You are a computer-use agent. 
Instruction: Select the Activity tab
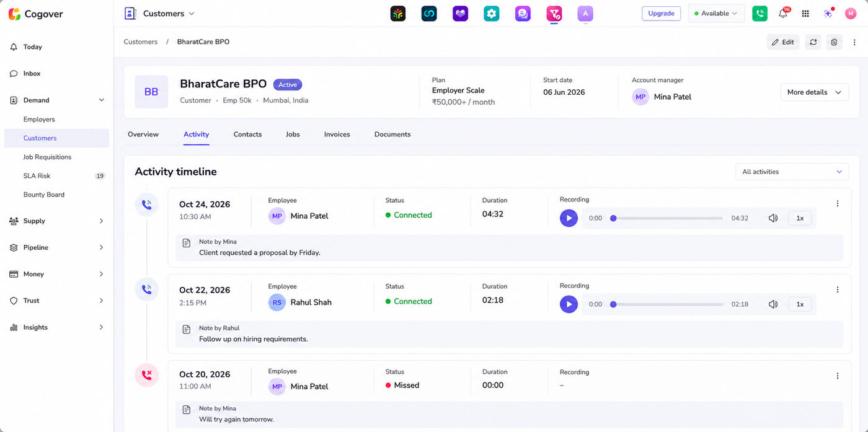(x=196, y=134)
